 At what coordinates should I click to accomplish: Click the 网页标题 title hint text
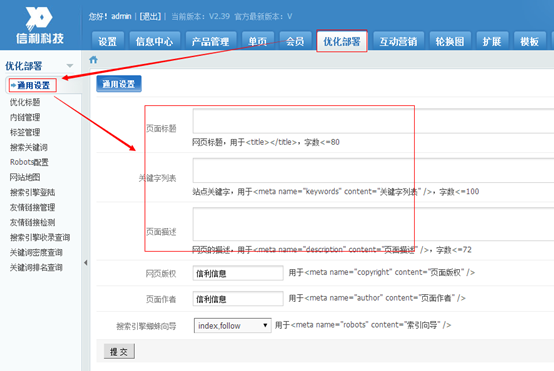[266, 142]
